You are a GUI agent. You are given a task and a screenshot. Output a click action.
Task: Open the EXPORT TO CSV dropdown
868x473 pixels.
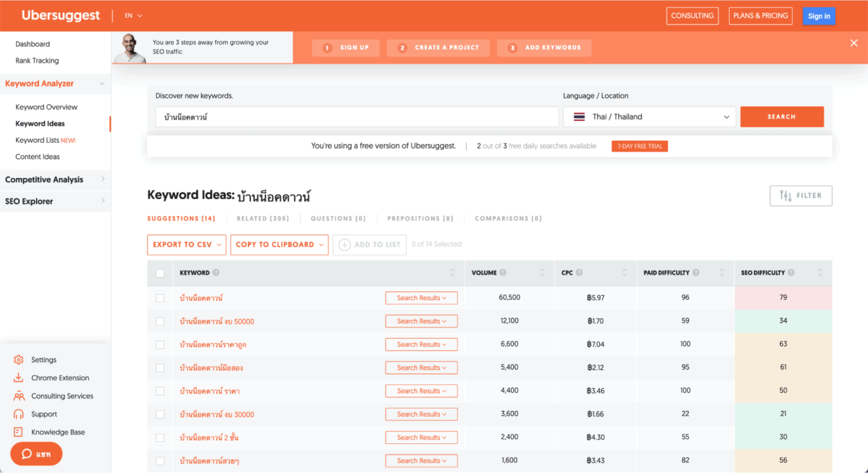(x=187, y=245)
